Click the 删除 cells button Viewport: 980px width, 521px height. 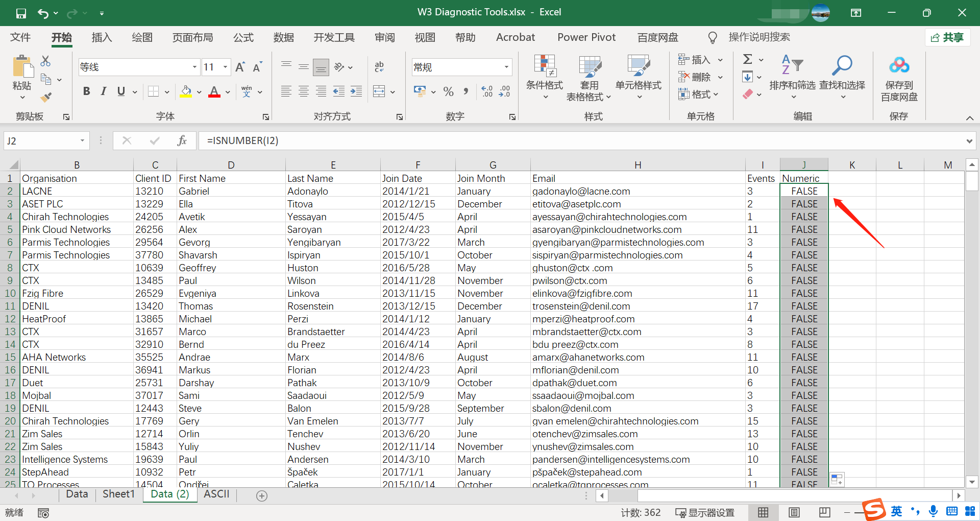[x=700, y=77]
